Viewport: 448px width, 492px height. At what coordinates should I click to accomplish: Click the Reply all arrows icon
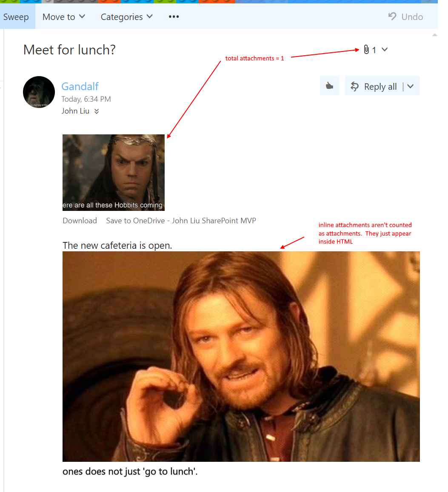[x=354, y=86]
